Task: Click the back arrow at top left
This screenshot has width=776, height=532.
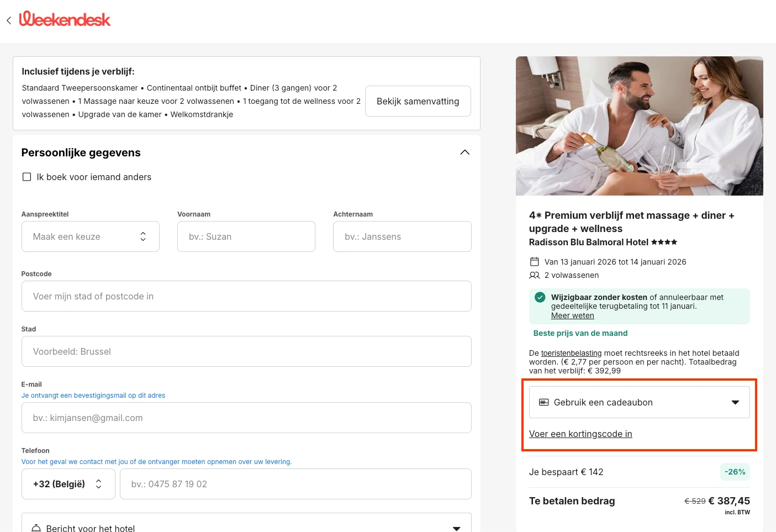Action: click(9, 20)
